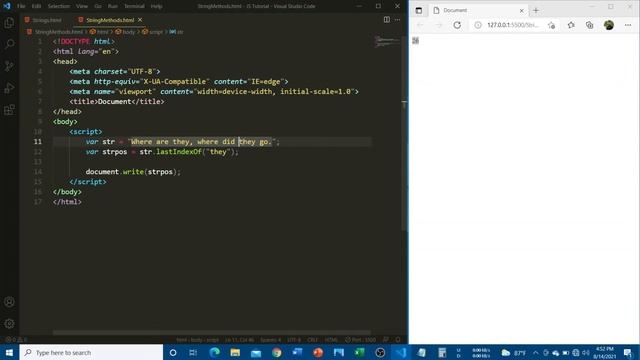Open the Run and Debug view
640x360 pixels.
[9, 88]
